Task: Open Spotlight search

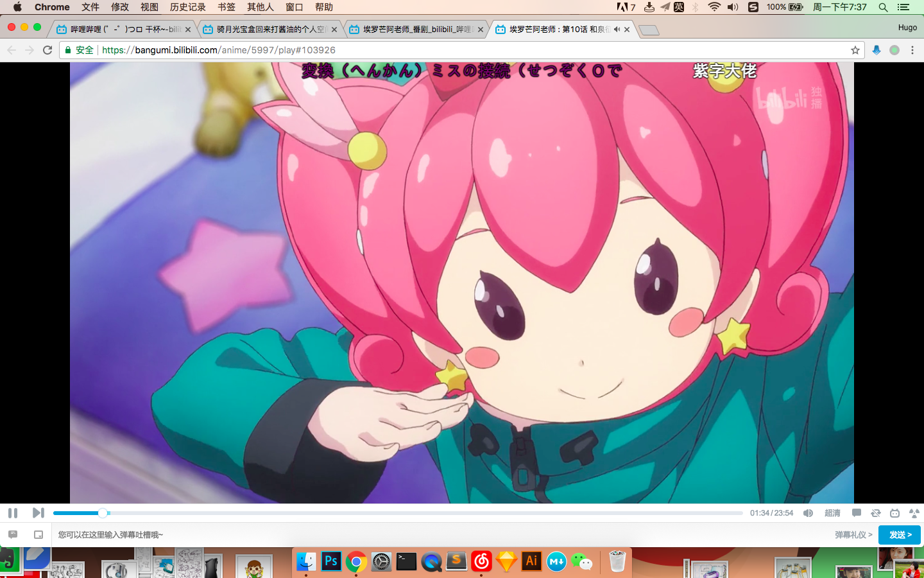Action: click(x=884, y=7)
